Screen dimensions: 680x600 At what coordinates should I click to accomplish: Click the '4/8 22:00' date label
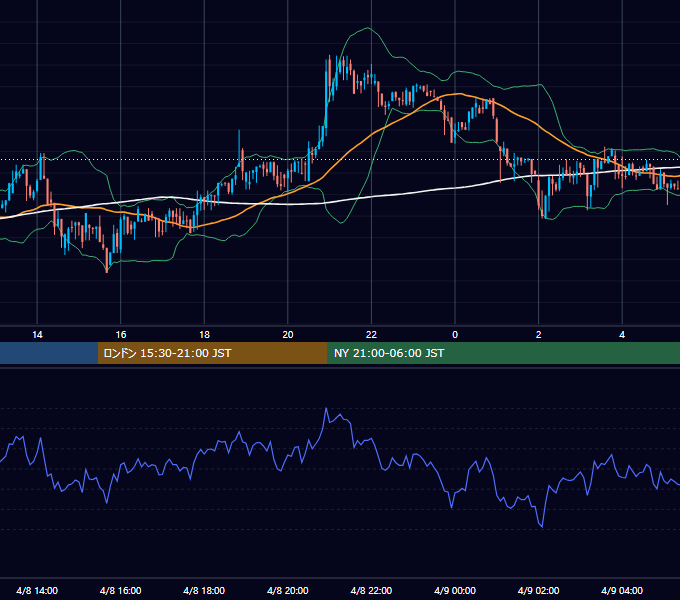tap(371, 590)
